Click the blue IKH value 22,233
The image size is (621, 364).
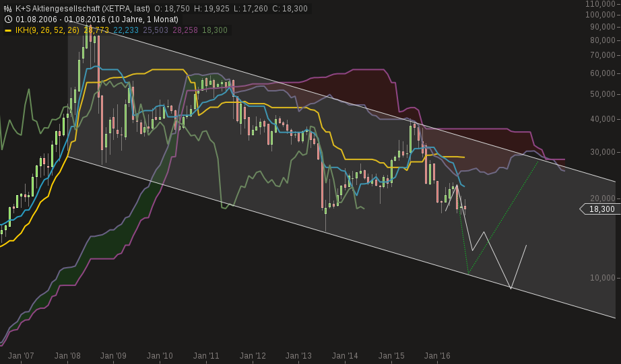click(126, 30)
